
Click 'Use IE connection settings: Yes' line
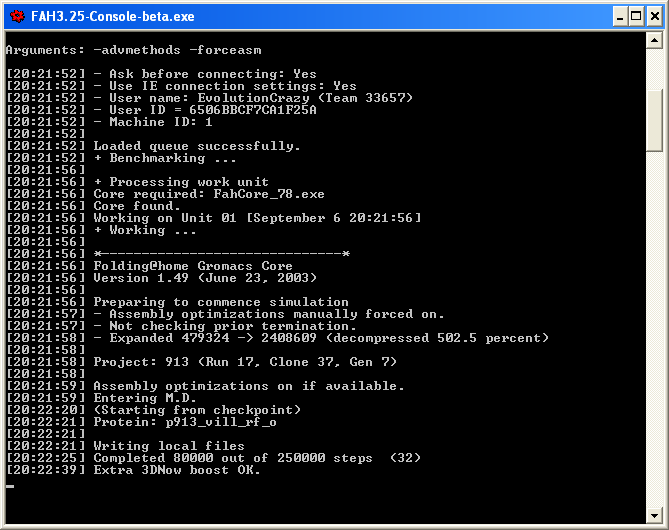(181, 86)
